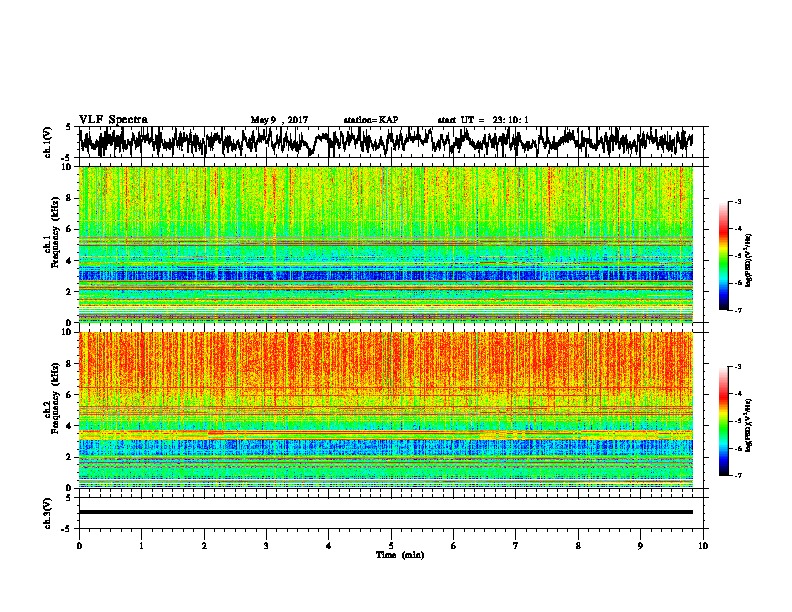Click the ch.3(V) axis "-5" tick label
Screen dimensions: 792x612
[x=68, y=529]
